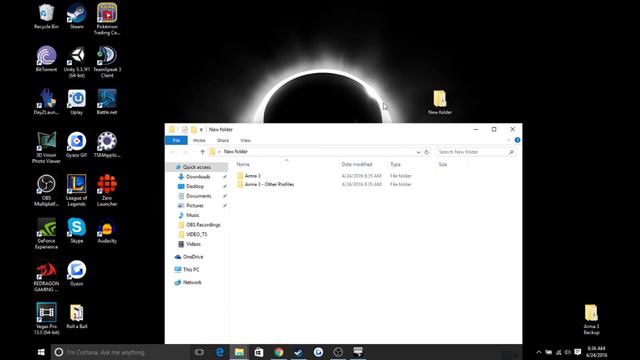Select the Zero Launcher desktop icon
Screen dimensions: 640x360
(x=107, y=191)
